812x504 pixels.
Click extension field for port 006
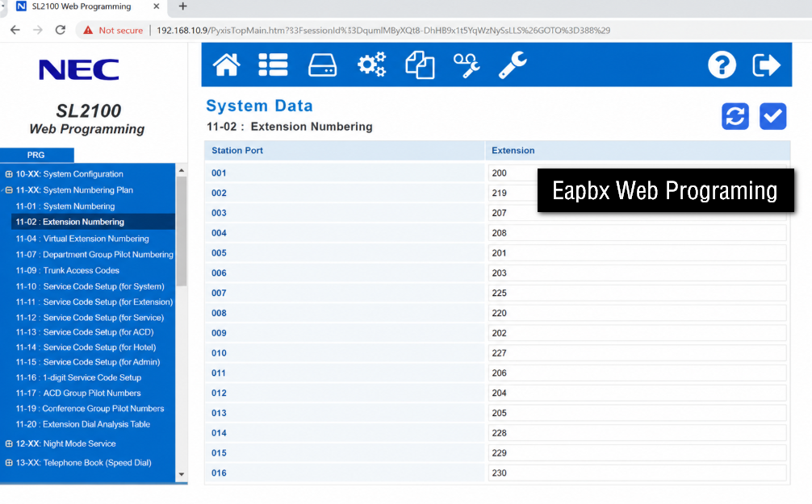637,273
